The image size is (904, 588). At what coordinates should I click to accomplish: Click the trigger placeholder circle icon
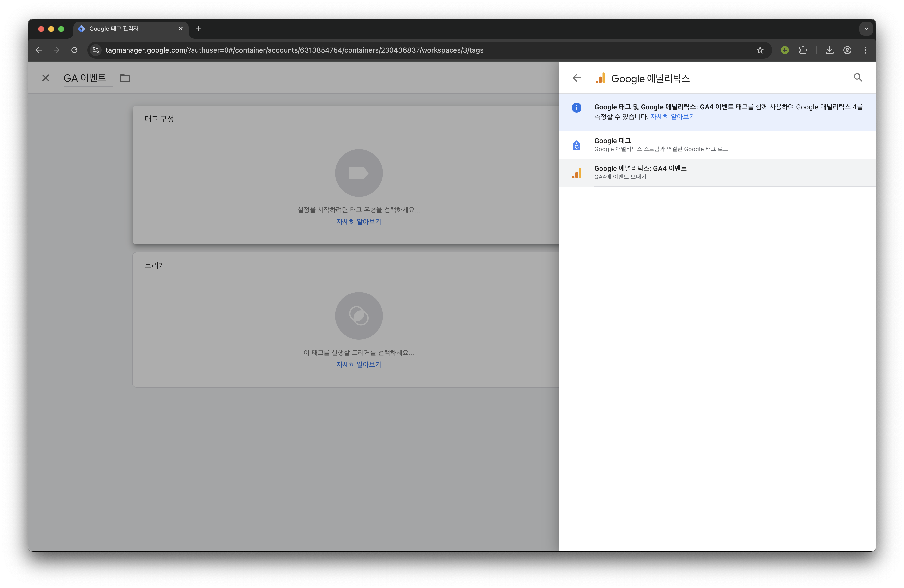click(358, 316)
